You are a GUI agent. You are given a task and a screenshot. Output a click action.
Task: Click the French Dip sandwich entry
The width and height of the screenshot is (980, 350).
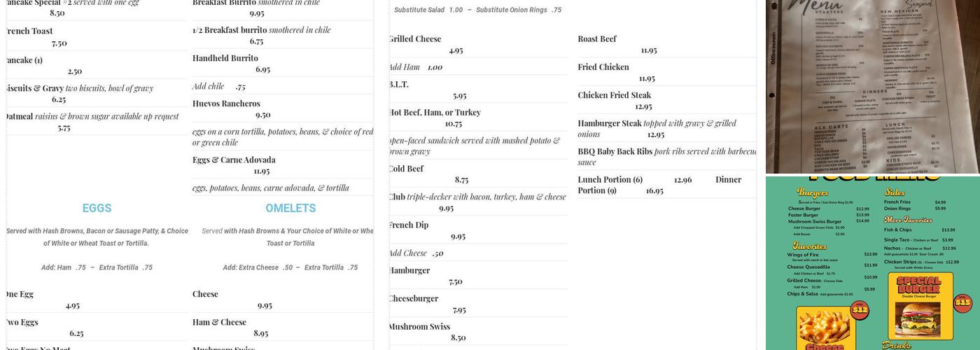coord(409,225)
